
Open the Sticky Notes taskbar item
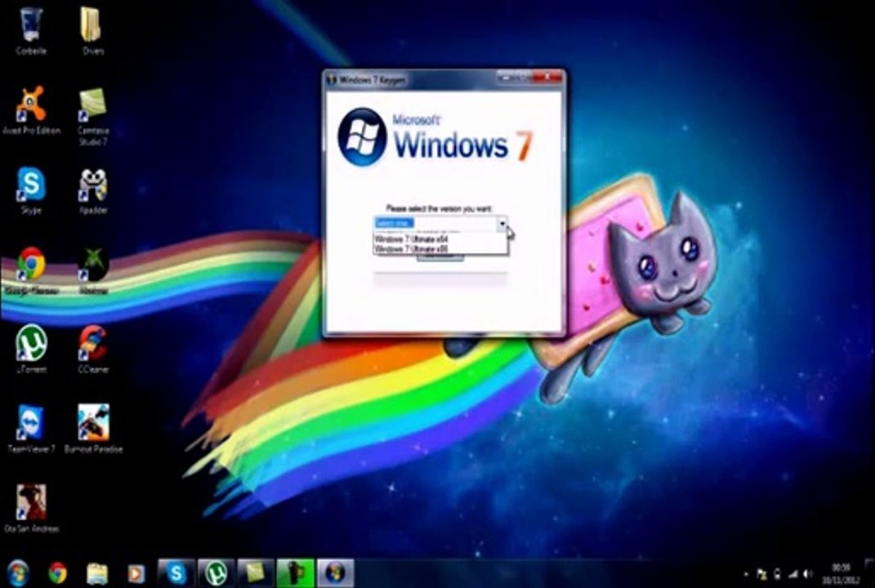point(256,573)
